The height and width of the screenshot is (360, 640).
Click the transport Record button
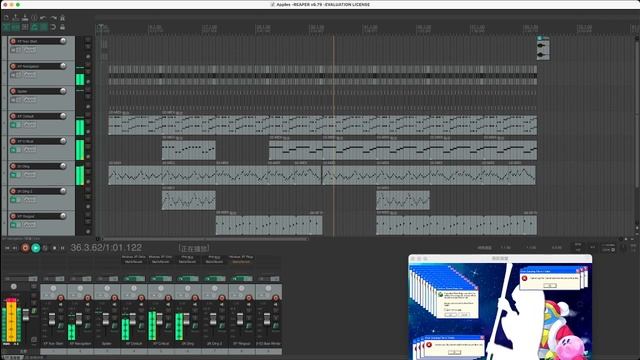click(25, 248)
